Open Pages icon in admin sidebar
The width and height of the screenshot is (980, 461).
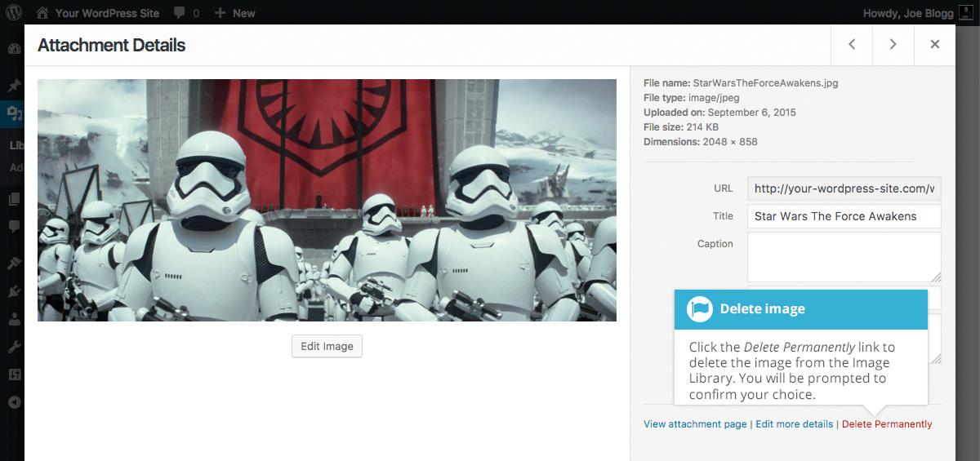(x=14, y=198)
